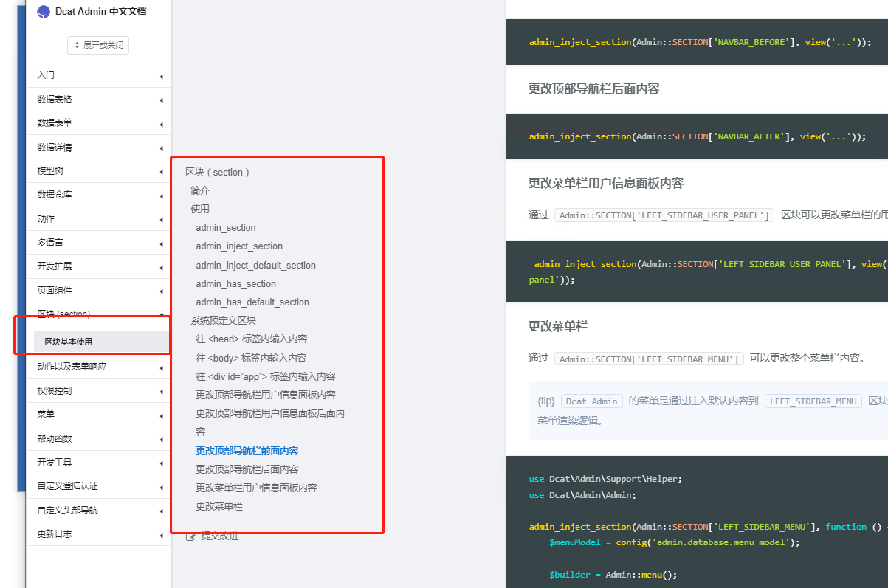Click the NAVBAR_AFTER code block

(697, 136)
